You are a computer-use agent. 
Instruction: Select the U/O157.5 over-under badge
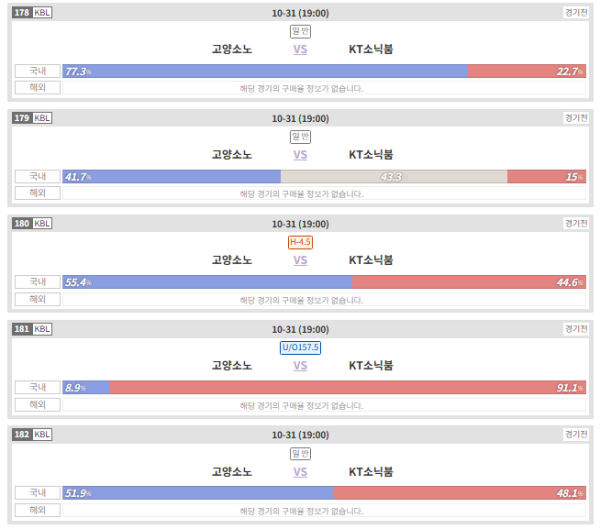(300, 348)
